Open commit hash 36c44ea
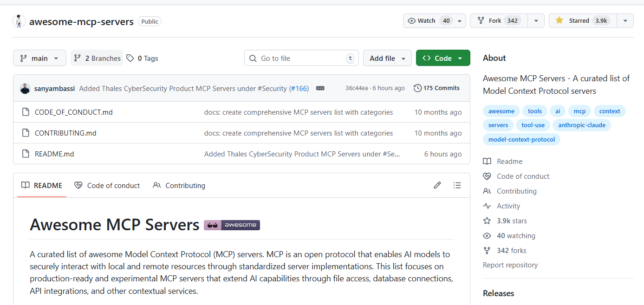644x305 pixels. pyautogui.click(x=357, y=88)
